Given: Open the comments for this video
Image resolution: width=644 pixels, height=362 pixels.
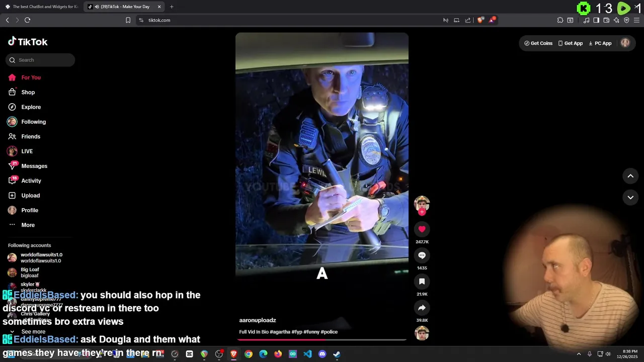Looking at the screenshot, I should 422,255.
